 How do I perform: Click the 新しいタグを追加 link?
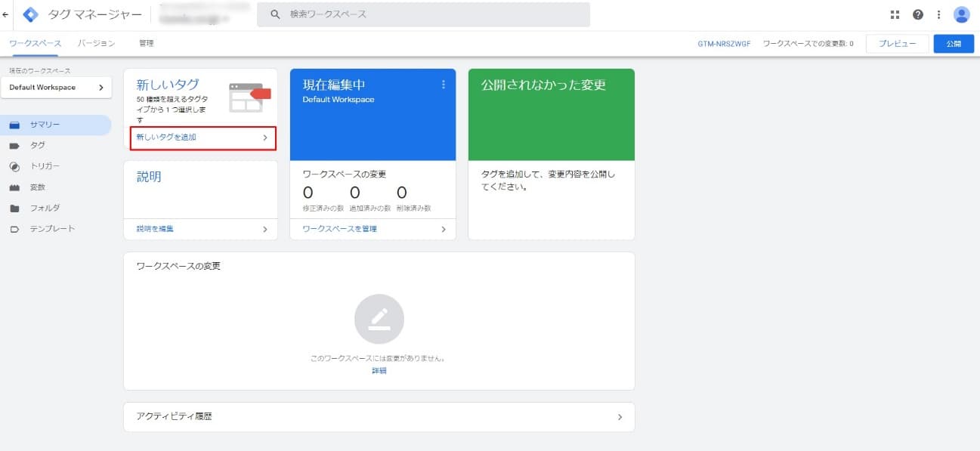(x=166, y=137)
